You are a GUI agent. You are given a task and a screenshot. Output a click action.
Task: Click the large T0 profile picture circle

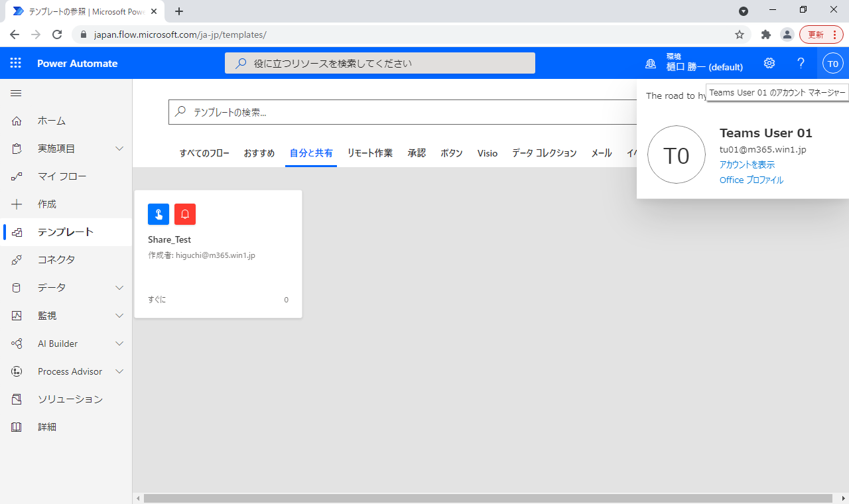click(677, 155)
